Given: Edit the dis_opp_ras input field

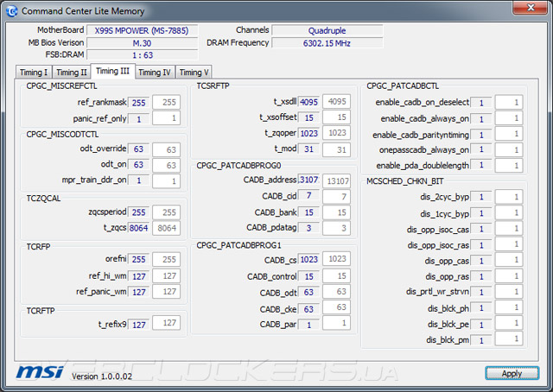Looking at the screenshot, I should [x=509, y=275].
